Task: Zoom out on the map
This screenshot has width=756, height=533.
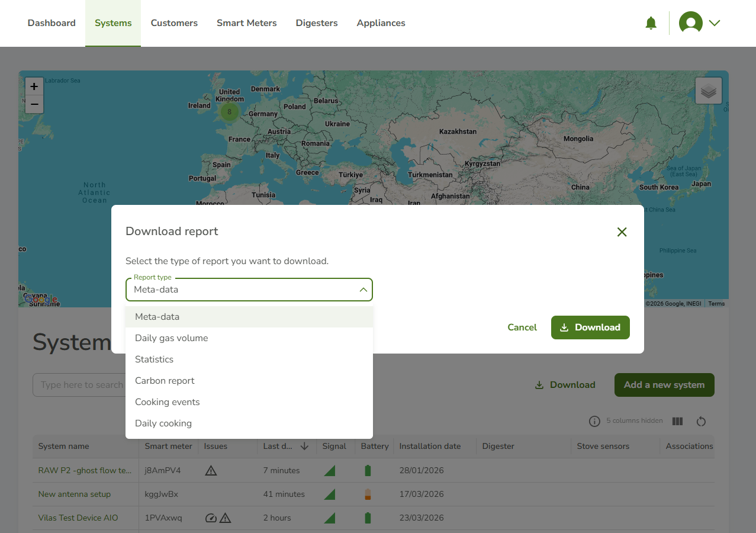Action: 34,104
